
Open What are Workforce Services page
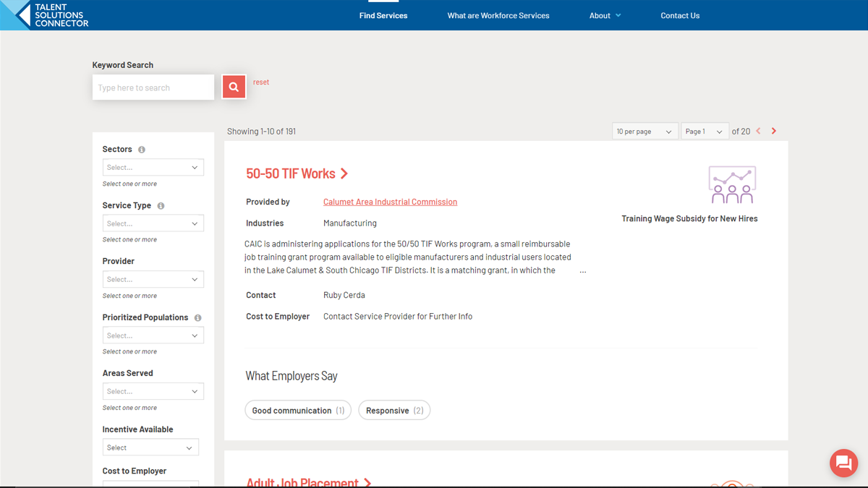pos(498,15)
